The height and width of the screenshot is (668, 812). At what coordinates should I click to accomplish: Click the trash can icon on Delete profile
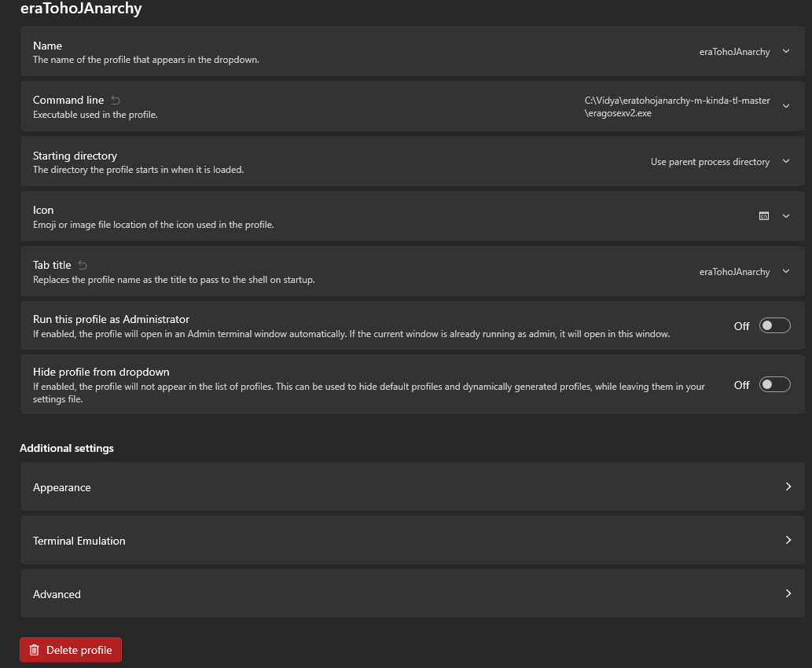point(34,650)
